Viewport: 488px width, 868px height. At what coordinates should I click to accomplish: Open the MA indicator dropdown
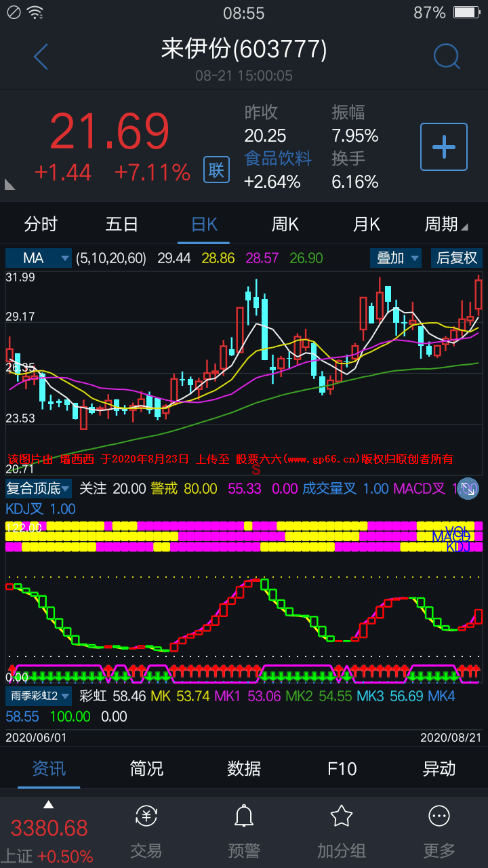39,258
